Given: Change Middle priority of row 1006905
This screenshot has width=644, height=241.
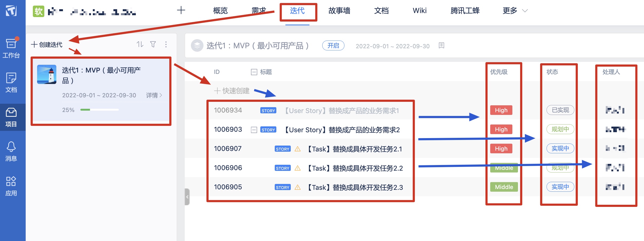Looking at the screenshot, I should (x=504, y=187).
